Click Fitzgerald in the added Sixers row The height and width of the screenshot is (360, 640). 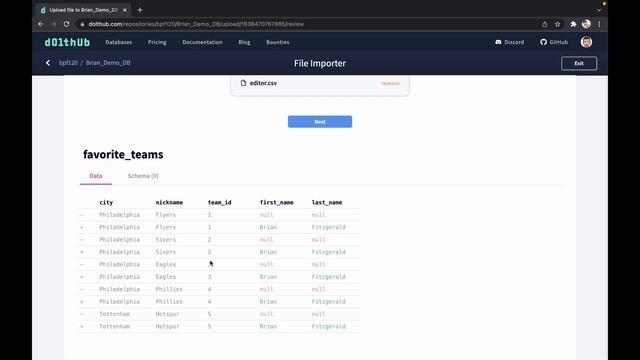pos(329,252)
